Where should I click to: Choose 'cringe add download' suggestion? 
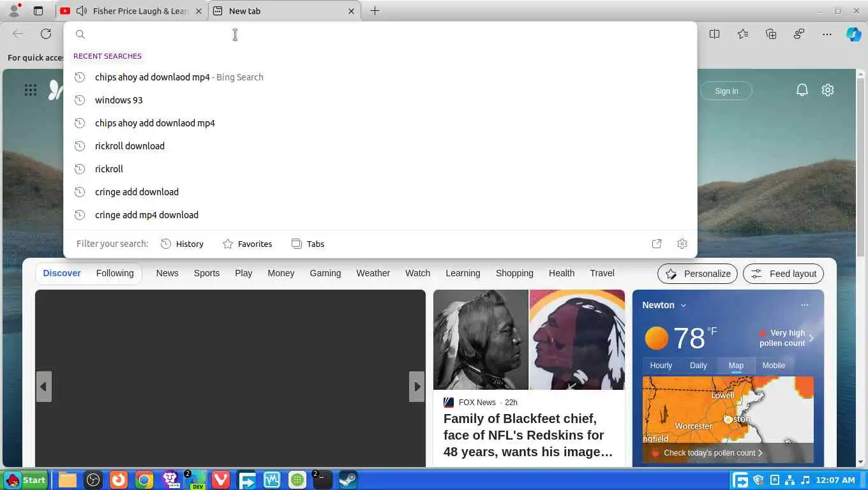(x=380, y=192)
